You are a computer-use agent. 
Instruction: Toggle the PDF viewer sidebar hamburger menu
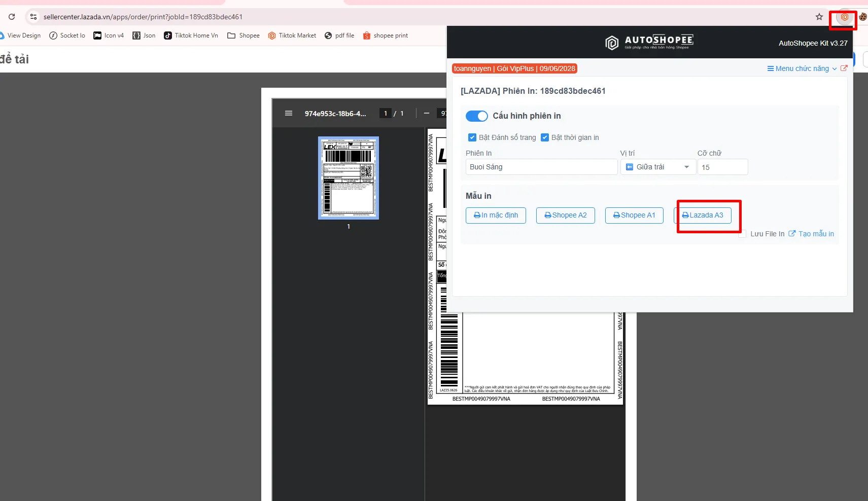coord(289,113)
